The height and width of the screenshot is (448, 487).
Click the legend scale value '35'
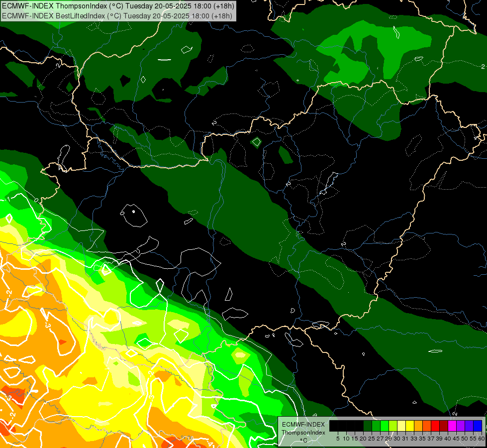(x=422, y=439)
